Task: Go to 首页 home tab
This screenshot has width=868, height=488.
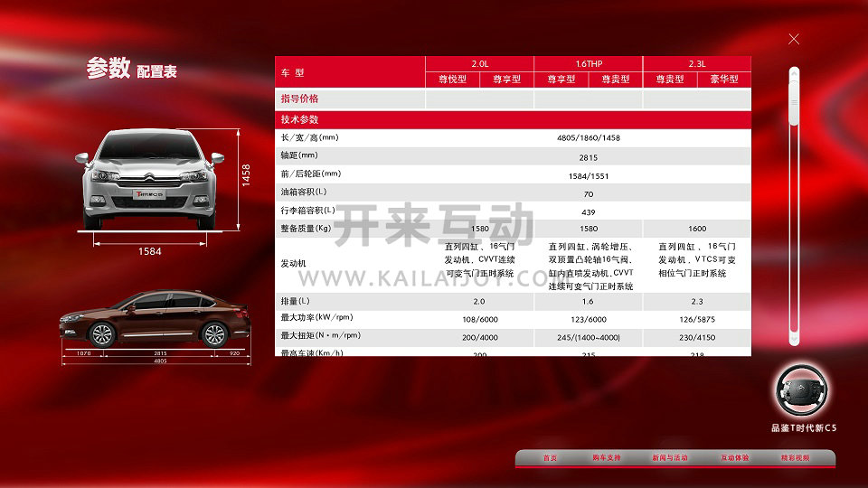Action: click(x=550, y=457)
